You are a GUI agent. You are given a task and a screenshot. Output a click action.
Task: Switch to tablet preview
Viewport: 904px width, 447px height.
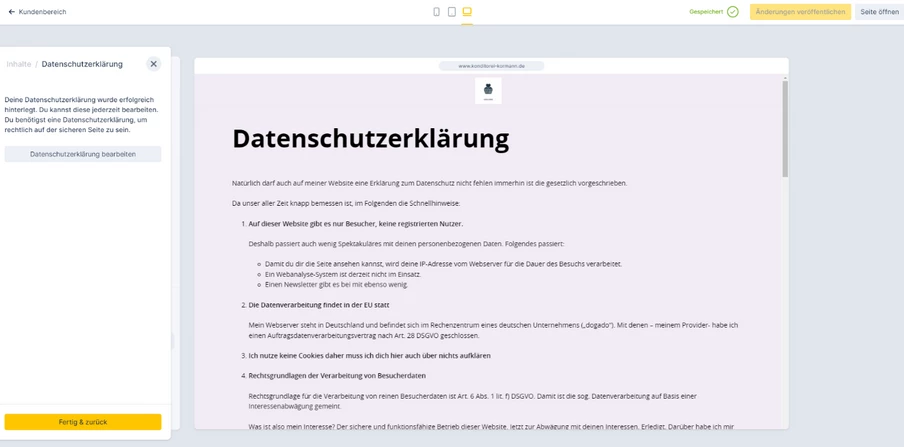452,12
